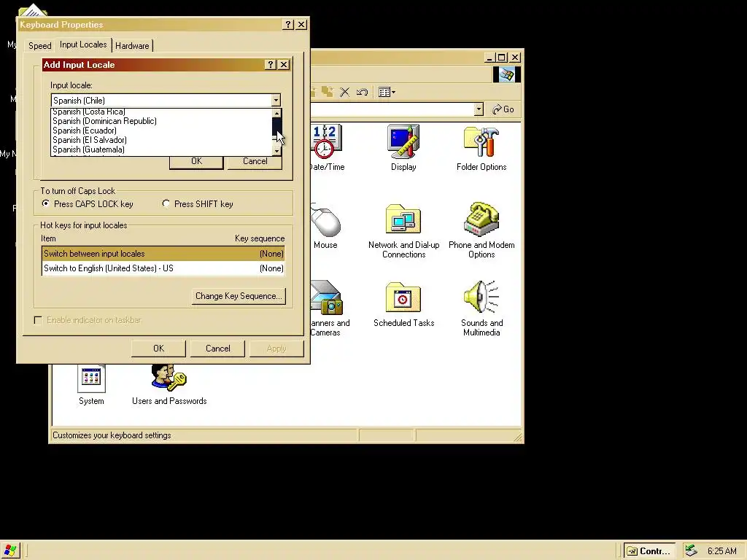Switch to the Input Locales tab
This screenshot has height=560, width=747.
[x=83, y=44]
